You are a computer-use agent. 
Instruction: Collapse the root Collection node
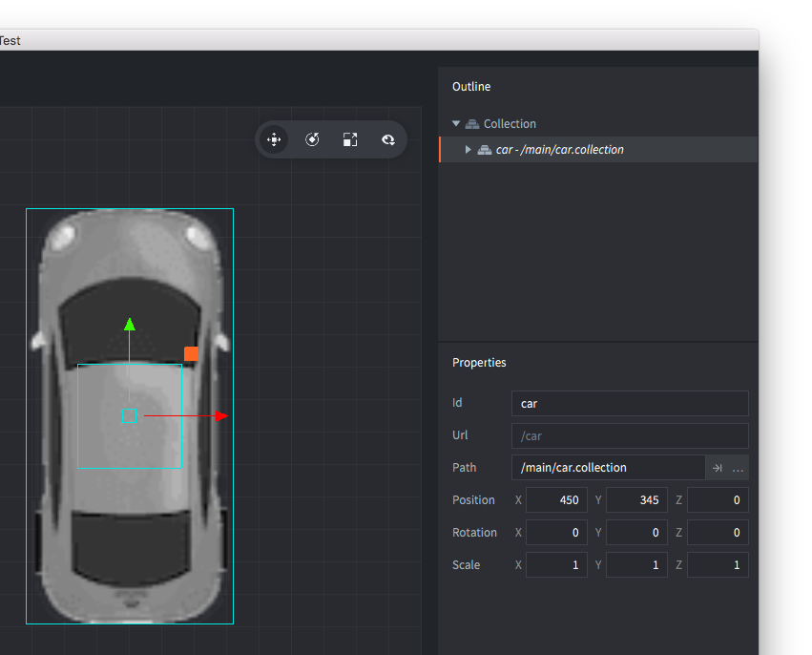pos(456,124)
